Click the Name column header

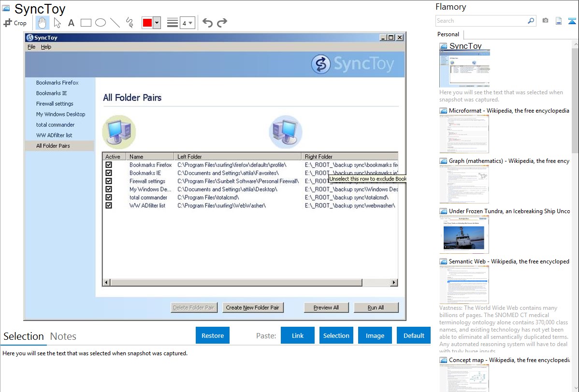(150, 157)
